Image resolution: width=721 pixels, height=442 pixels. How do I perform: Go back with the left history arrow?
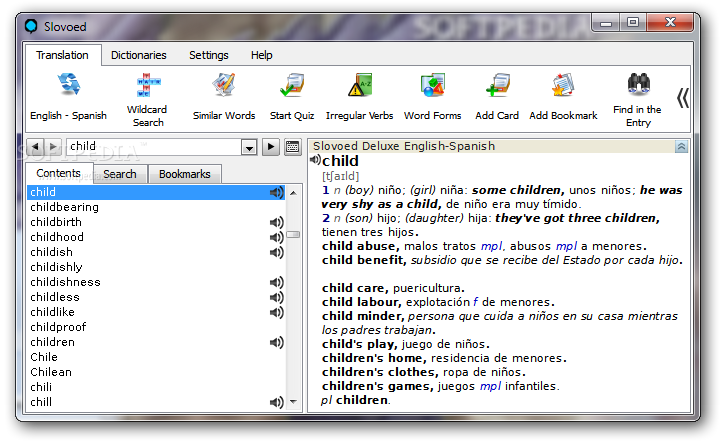pyautogui.click(x=35, y=147)
